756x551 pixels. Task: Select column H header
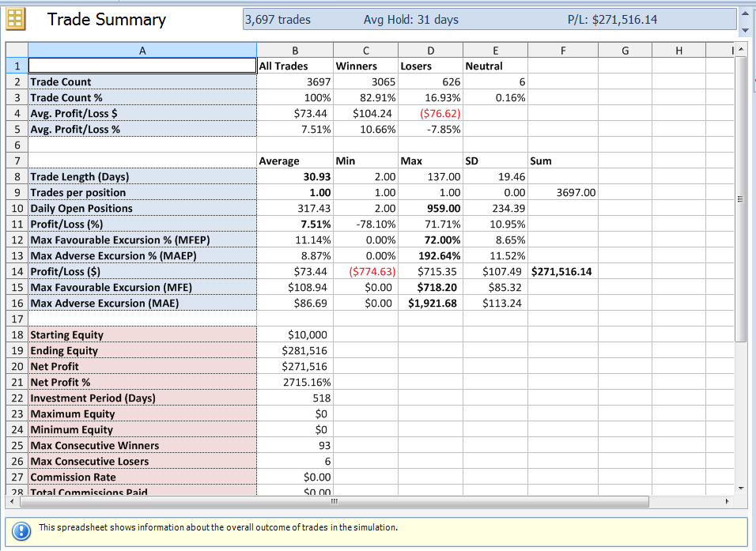point(679,51)
